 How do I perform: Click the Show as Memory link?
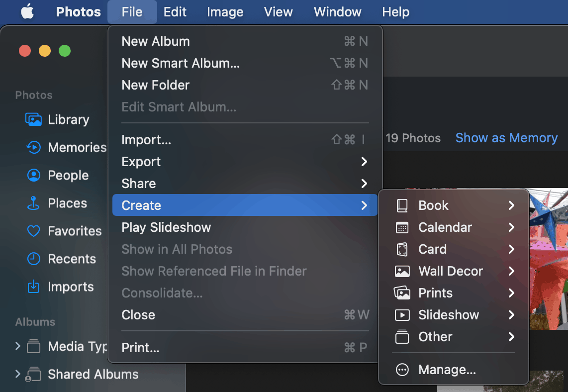click(x=506, y=138)
